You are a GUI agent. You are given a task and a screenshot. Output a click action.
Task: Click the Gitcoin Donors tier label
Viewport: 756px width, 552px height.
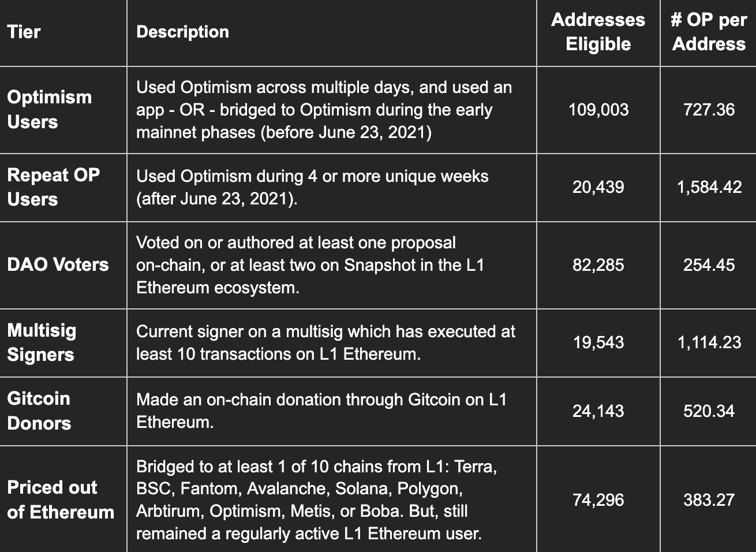click(39, 411)
